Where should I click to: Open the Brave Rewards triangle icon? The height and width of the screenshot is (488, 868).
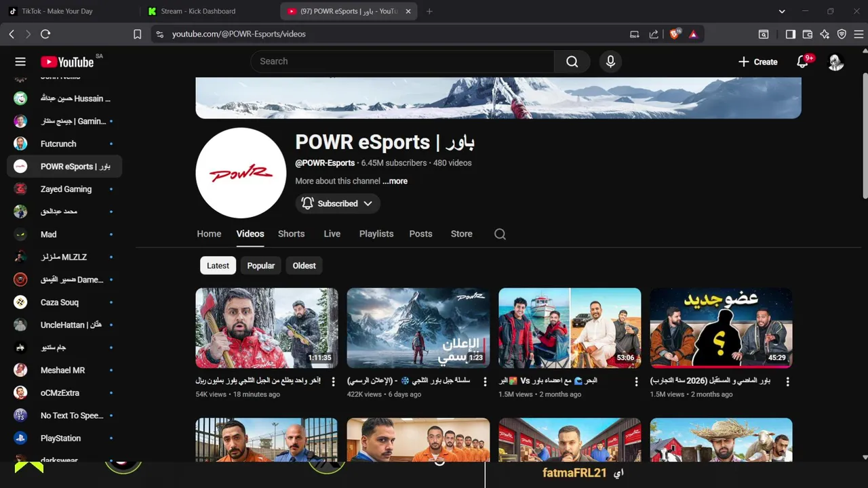pyautogui.click(x=693, y=34)
